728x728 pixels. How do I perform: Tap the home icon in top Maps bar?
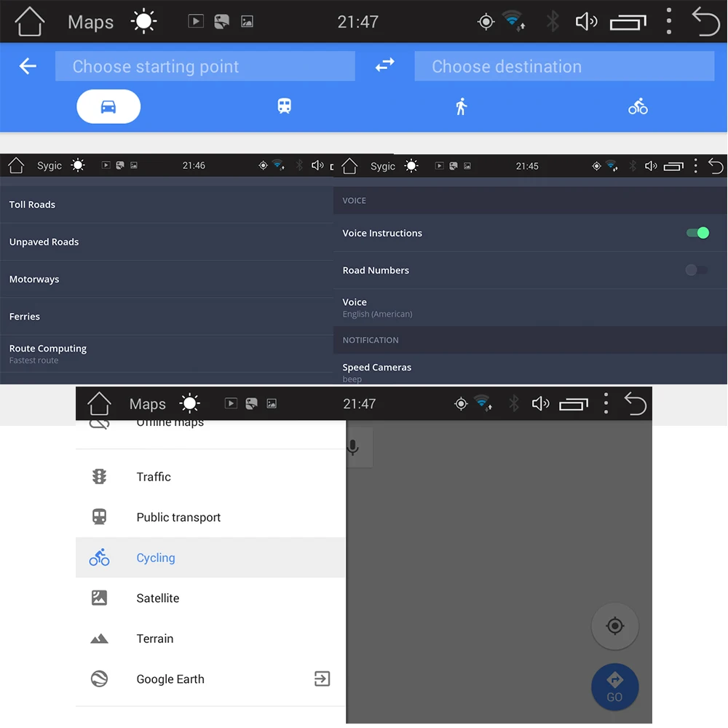click(30, 21)
